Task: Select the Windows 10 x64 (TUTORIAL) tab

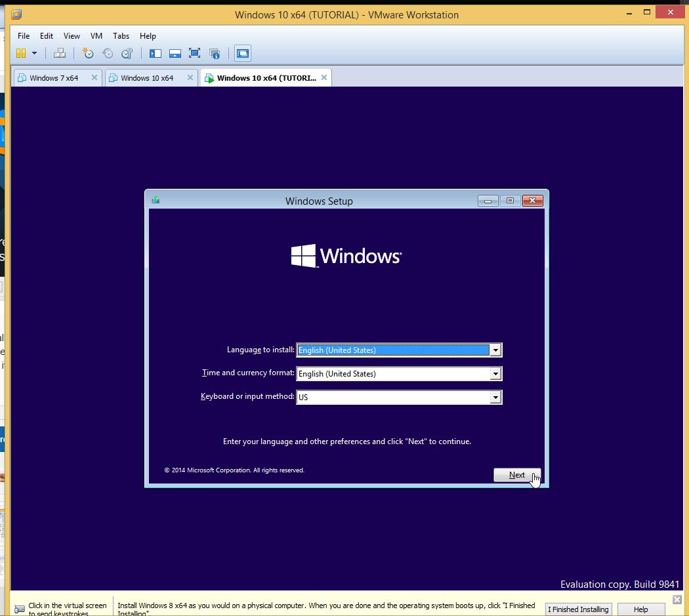Action: [x=266, y=78]
